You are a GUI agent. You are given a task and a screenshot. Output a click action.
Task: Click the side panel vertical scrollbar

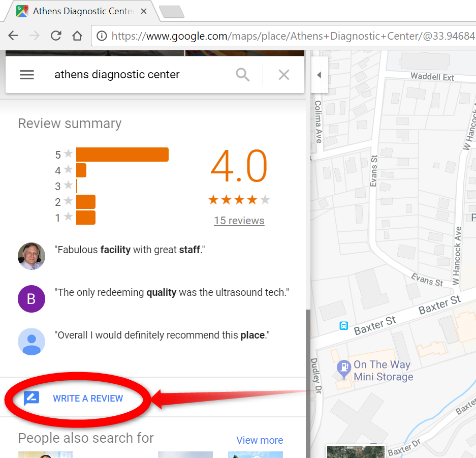pyautogui.click(x=308, y=383)
